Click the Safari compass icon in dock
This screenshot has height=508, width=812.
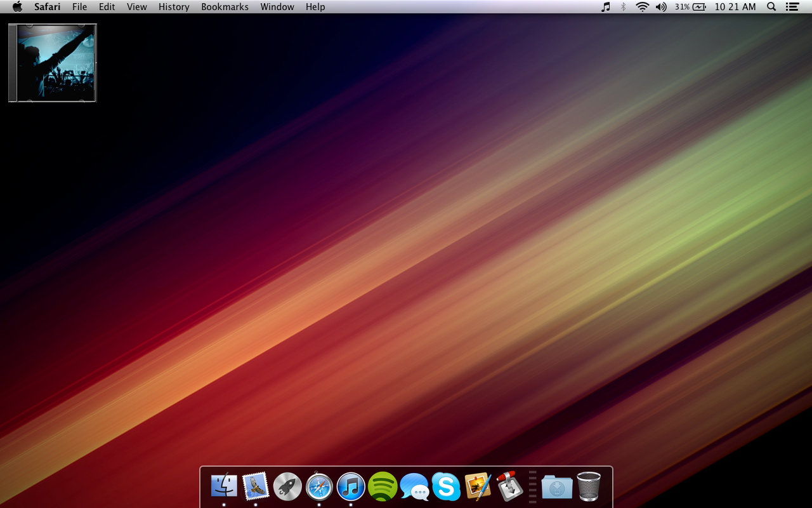[x=319, y=486]
